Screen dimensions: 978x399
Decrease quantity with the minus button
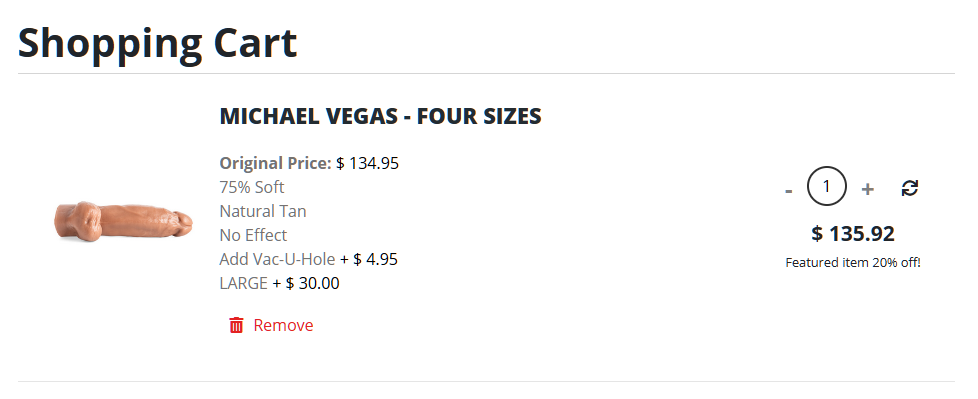click(788, 190)
